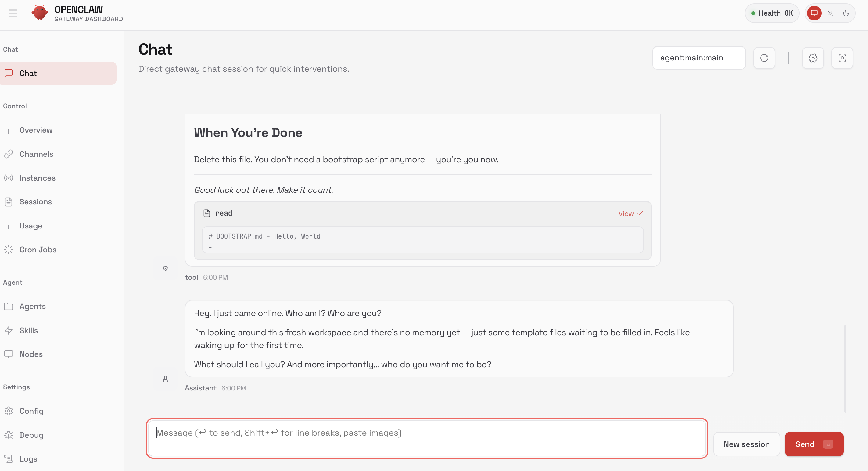Go to Sessions page

pos(35,202)
